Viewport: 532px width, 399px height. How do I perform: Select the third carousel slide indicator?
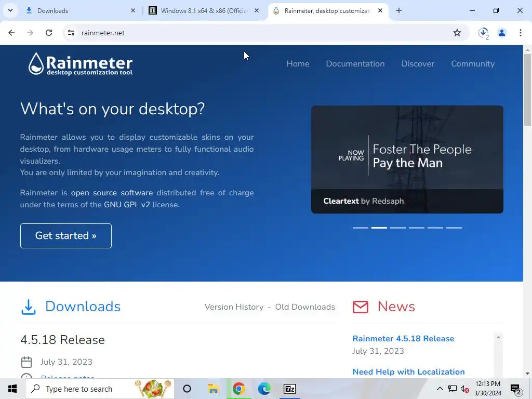[397, 228]
